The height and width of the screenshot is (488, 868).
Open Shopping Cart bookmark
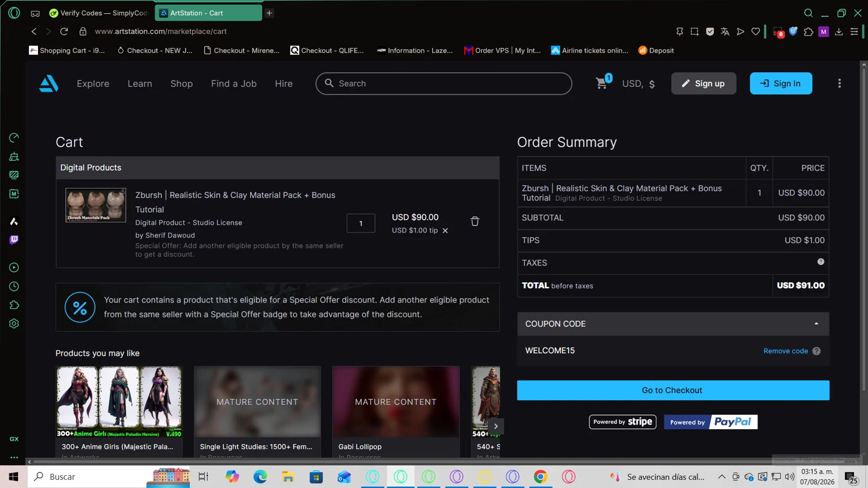pos(67,50)
